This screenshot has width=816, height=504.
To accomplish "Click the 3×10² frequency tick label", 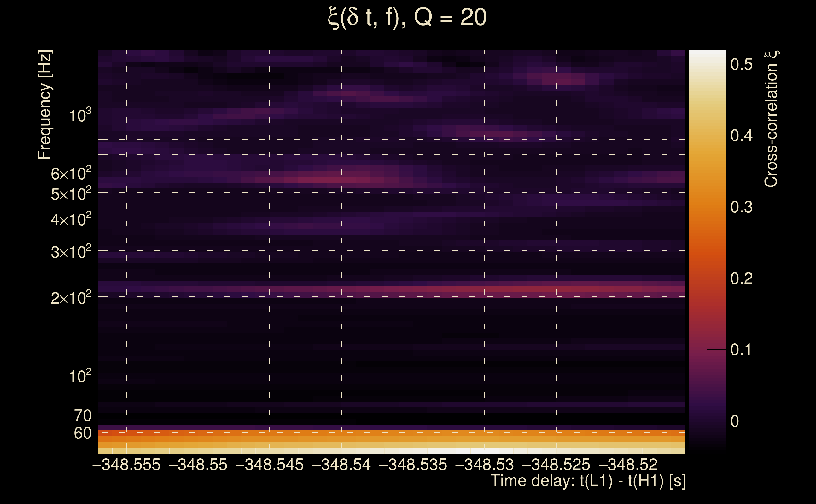I will (71, 252).
